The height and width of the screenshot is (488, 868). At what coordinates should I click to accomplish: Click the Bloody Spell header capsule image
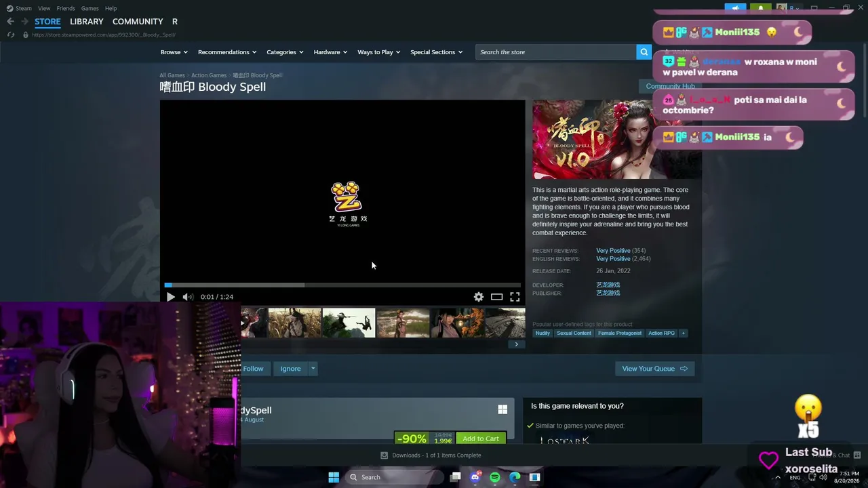617,140
